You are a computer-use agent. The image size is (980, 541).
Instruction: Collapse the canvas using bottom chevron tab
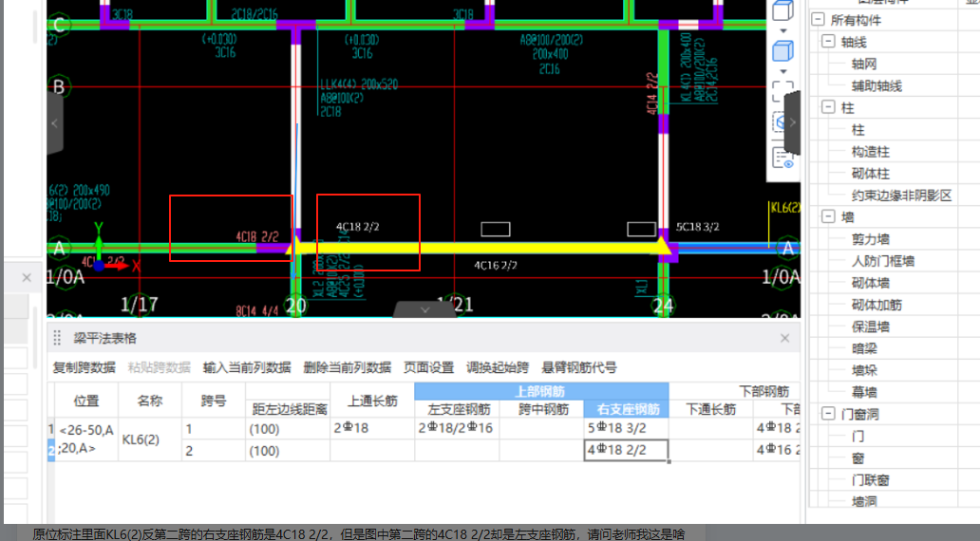425,309
